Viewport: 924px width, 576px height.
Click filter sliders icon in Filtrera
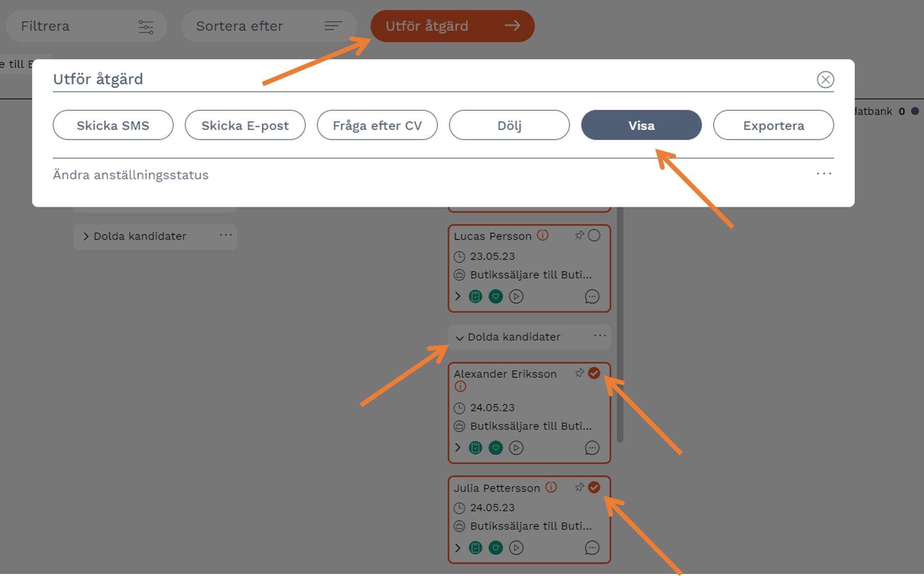point(145,27)
